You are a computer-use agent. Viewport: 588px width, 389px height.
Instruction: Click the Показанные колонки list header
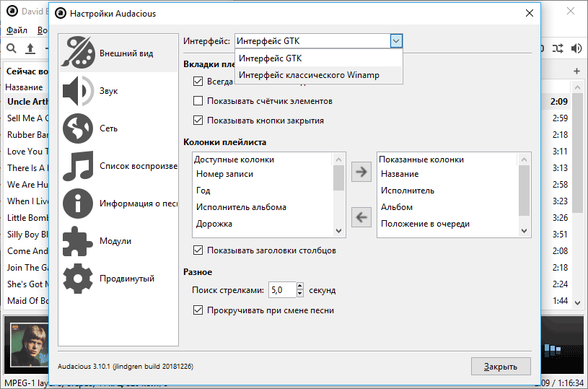pyautogui.click(x=448, y=159)
